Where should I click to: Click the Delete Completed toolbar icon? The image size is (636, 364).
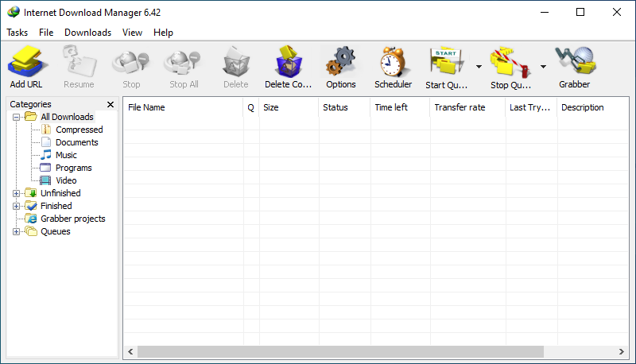(289, 62)
